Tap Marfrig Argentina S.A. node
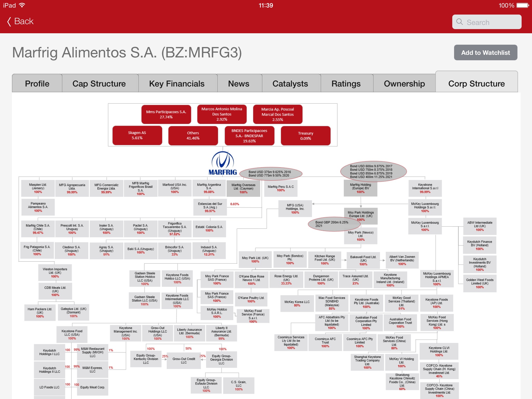 [x=209, y=188]
